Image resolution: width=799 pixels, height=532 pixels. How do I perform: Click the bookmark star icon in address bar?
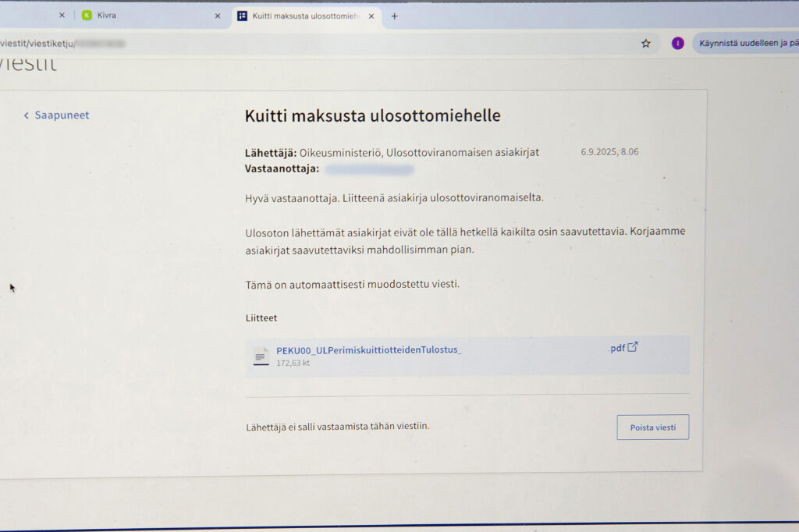coord(645,44)
